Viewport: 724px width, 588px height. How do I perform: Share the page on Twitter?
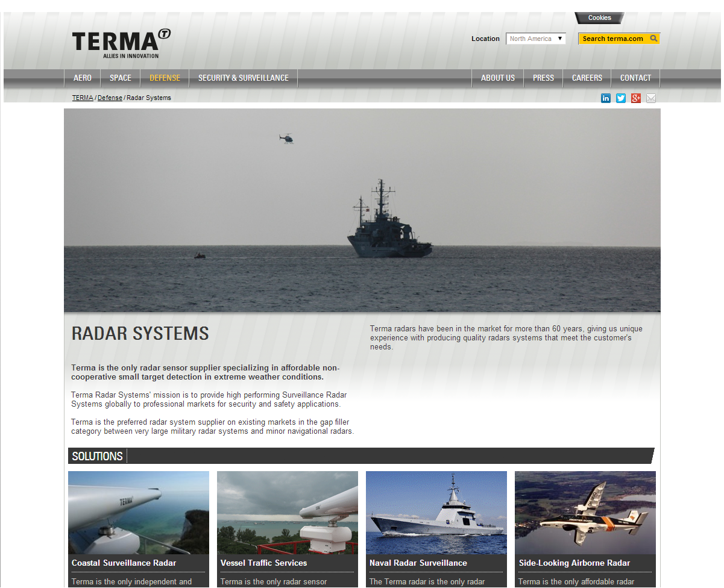[x=621, y=98]
